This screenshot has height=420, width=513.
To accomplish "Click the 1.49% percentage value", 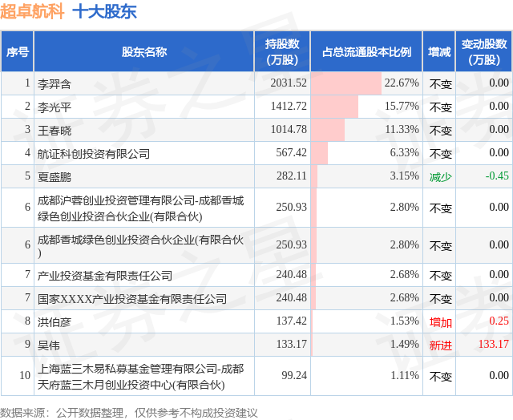I will (404, 344).
